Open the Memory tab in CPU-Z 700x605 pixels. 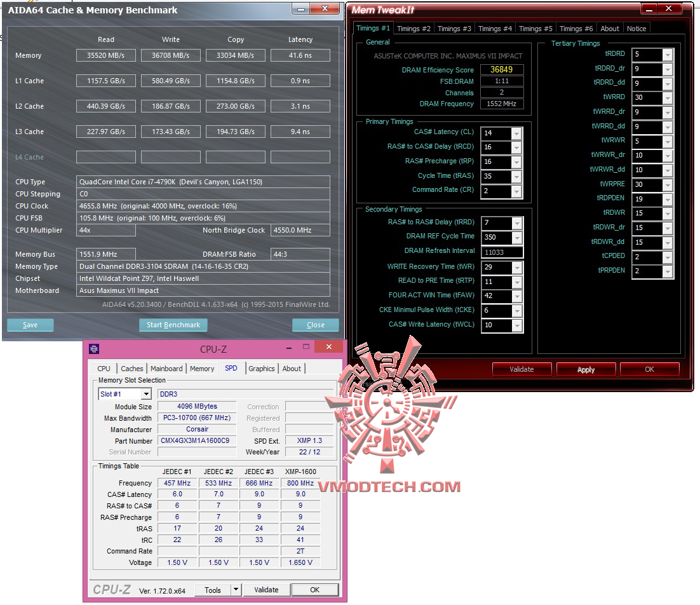tap(202, 369)
